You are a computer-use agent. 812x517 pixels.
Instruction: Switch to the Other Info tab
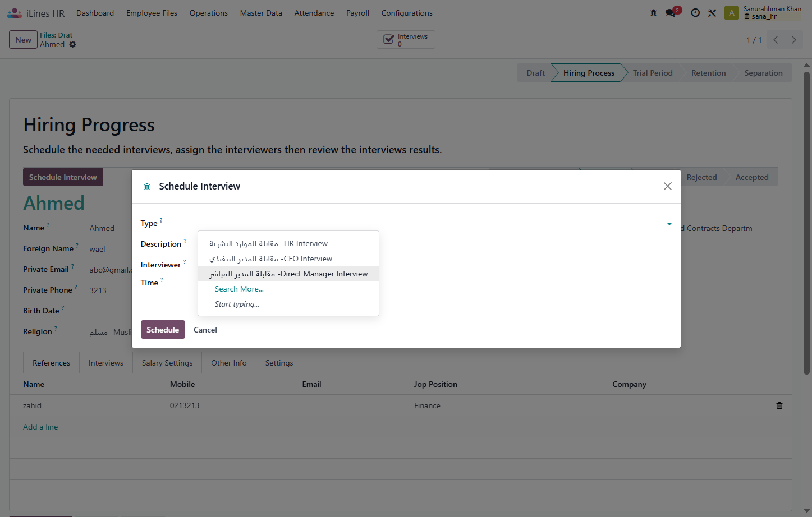pos(229,363)
